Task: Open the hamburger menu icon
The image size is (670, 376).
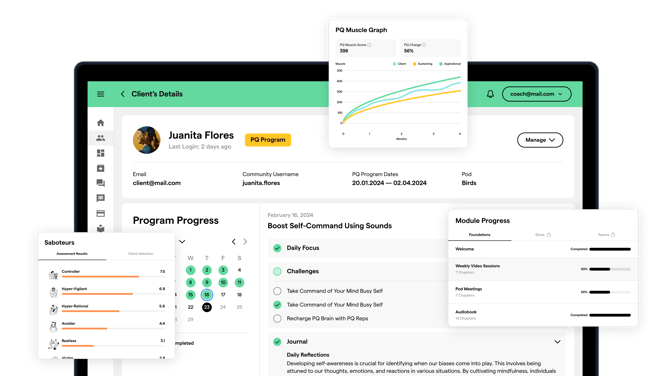Action: [x=100, y=94]
